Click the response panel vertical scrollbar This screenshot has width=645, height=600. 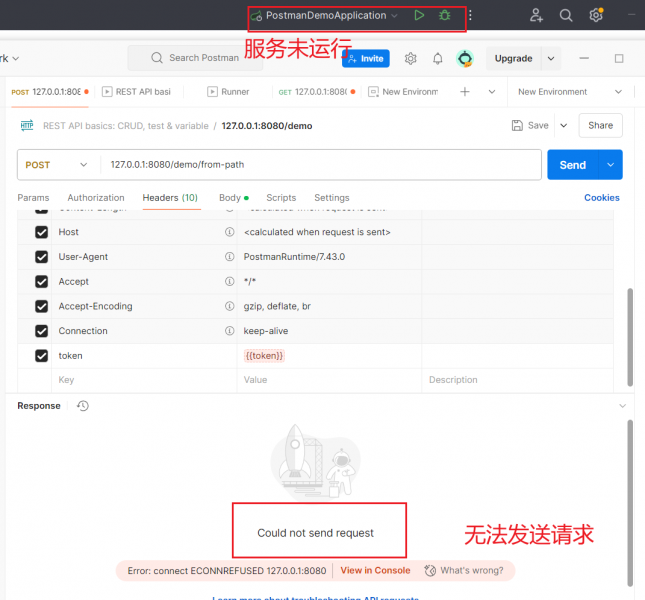(x=630, y=503)
